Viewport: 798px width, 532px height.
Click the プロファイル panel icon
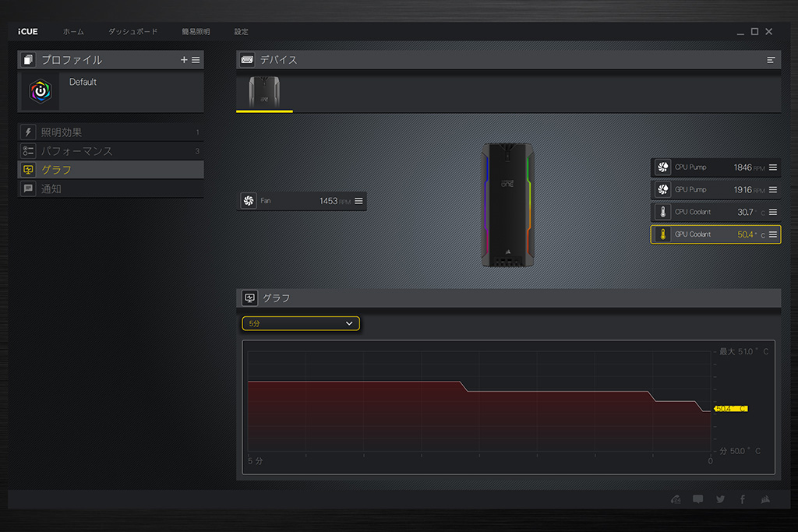click(28, 60)
